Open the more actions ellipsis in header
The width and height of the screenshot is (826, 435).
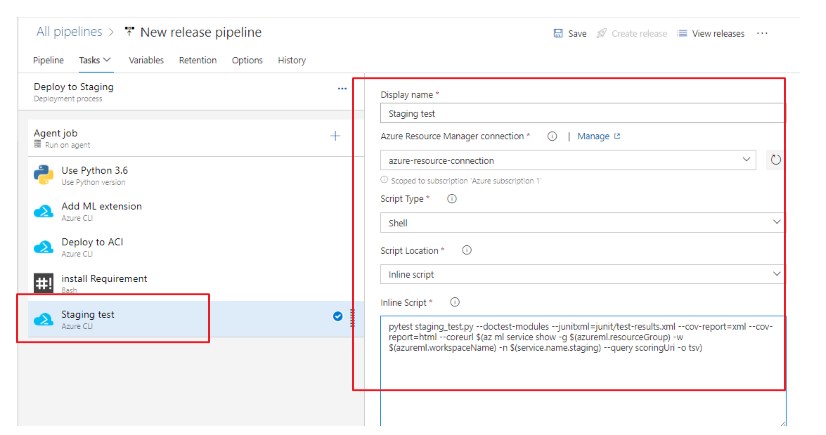[x=763, y=33]
